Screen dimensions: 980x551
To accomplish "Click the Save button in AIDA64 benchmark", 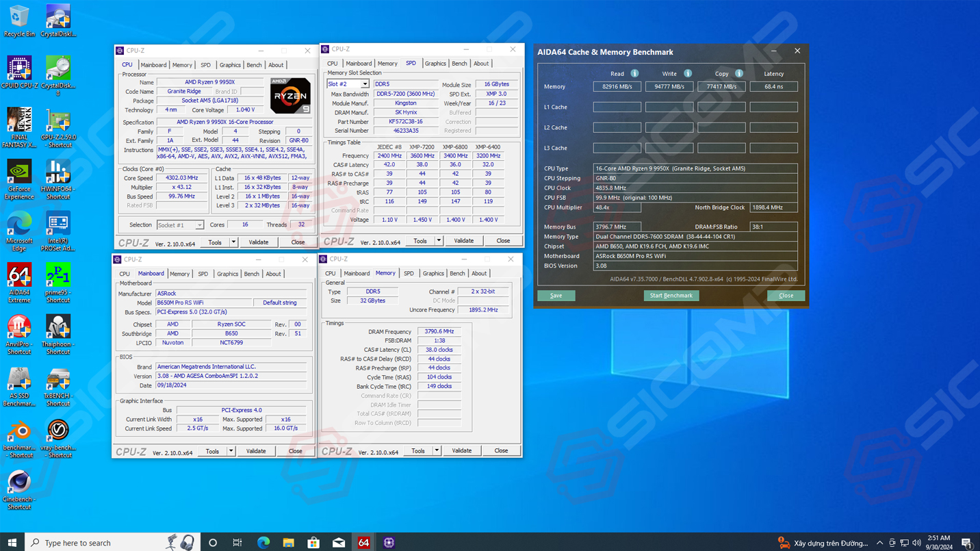I will pos(556,296).
